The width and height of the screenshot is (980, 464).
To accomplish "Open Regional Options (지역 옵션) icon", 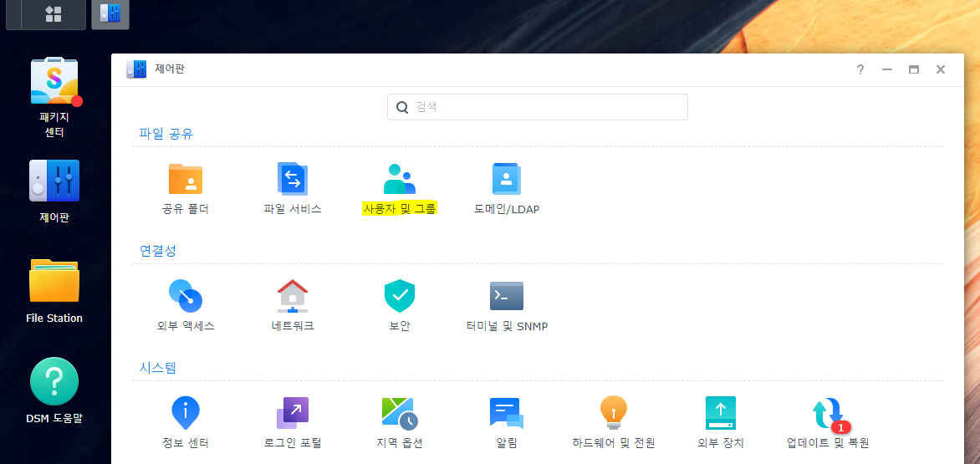I will [x=400, y=413].
